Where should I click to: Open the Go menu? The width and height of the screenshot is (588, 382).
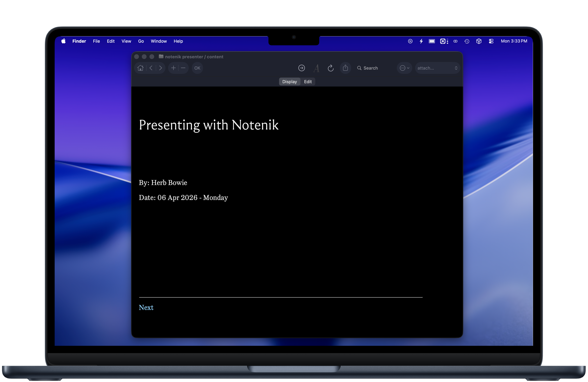pyautogui.click(x=141, y=41)
